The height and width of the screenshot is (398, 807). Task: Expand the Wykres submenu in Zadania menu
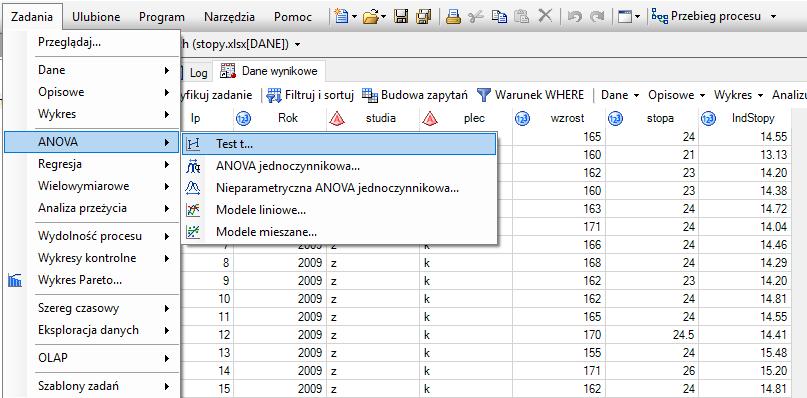click(92, 114)
